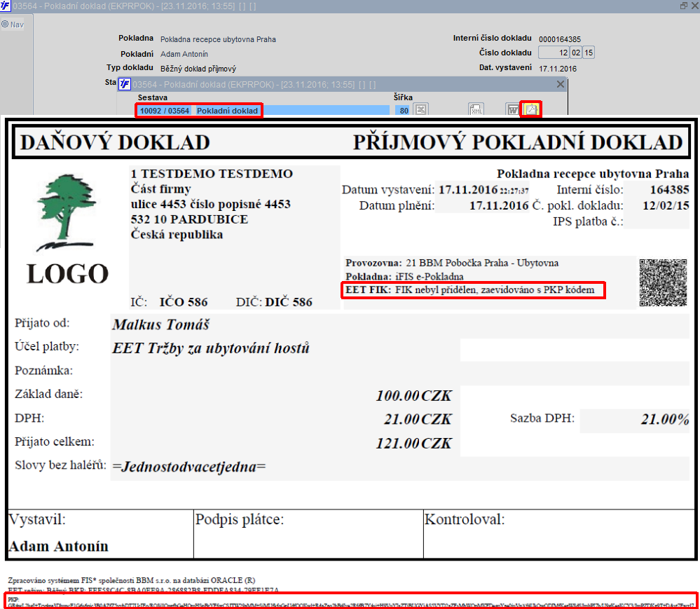This screenshot has width=700, height=609.
Task: Click Vystavil name Adam Antonín in the receipt
Action: tap(58, 547)
